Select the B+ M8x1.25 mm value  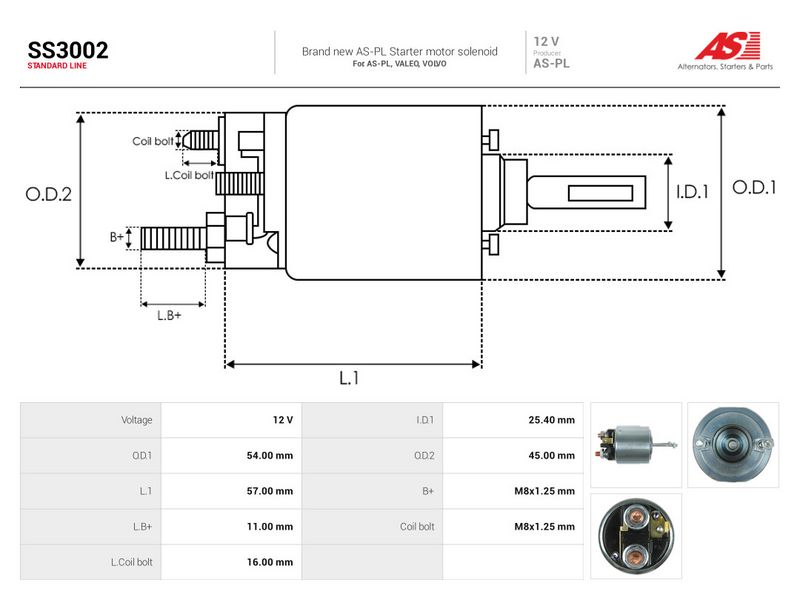544,491
